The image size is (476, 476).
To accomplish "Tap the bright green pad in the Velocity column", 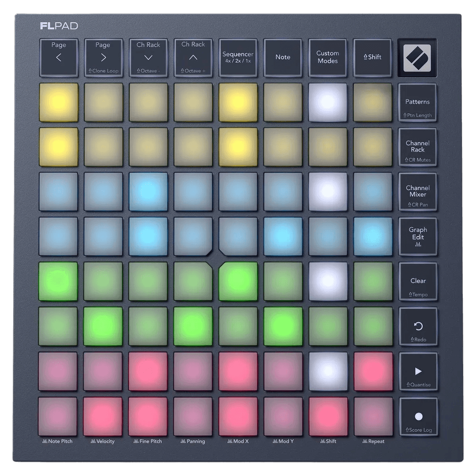I will pos(103,326).
